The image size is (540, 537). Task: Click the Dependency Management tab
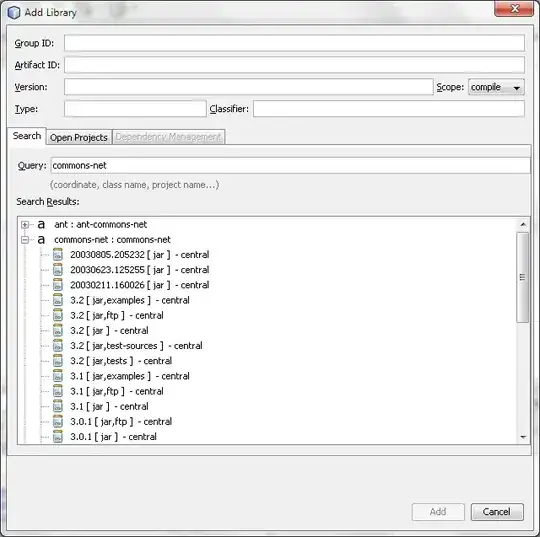coord(168,137)
